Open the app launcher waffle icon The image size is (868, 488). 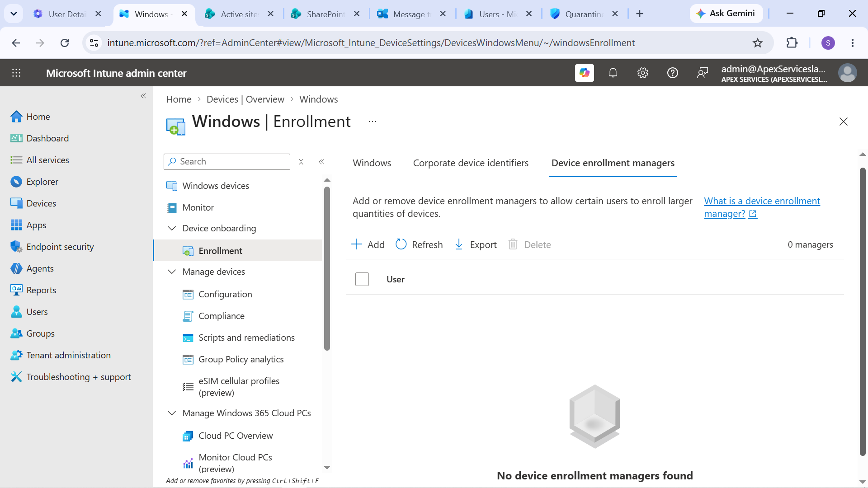16,73
